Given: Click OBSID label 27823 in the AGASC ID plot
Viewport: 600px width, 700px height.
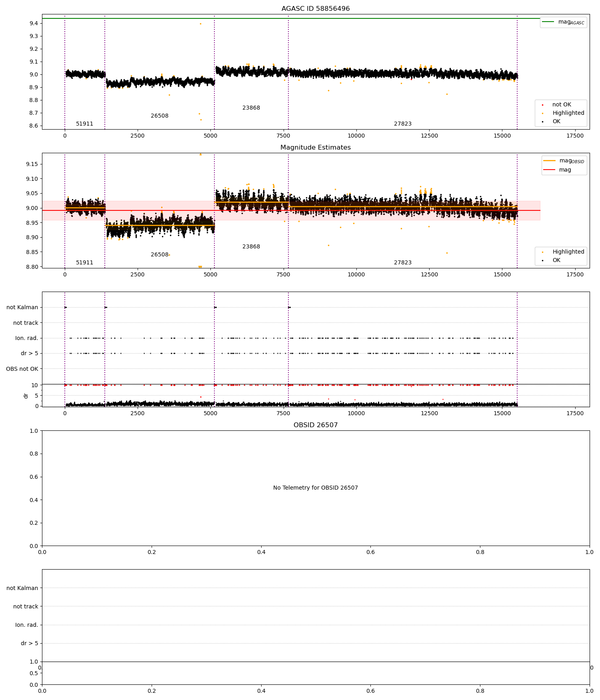Looking at the screenshot, I should click(x=403, y=124).
